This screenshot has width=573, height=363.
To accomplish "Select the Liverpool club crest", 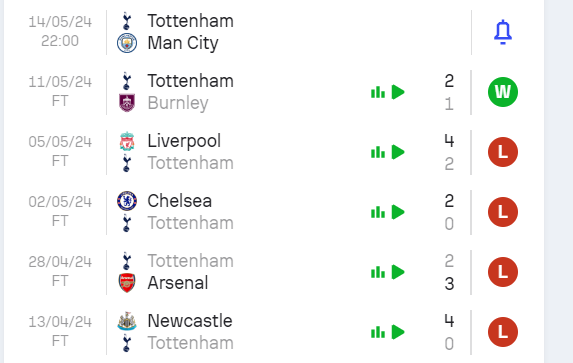I will pos(127,141).
